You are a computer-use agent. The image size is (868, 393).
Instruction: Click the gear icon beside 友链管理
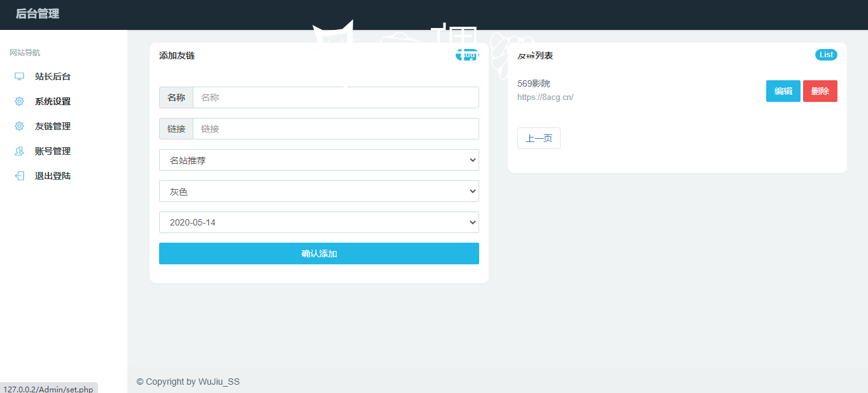point(19,126)
